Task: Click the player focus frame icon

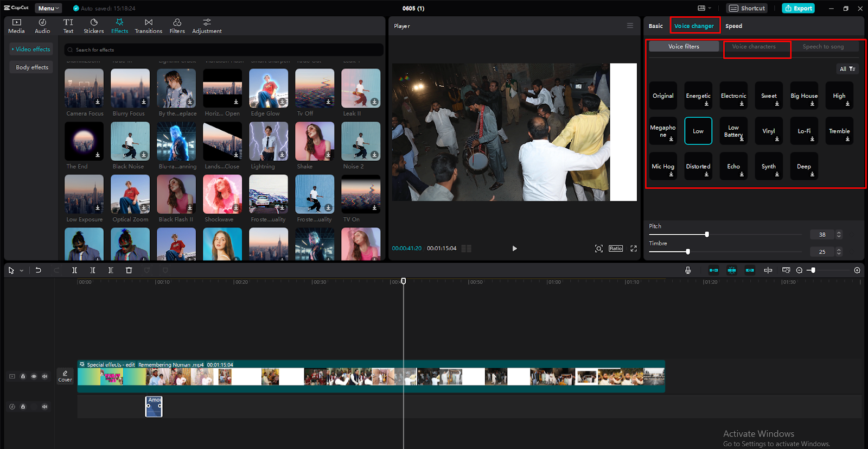Action: point(599,248)
